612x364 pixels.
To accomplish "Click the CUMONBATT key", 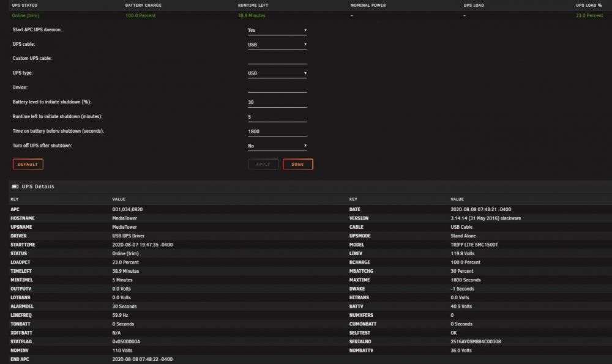I will 363,324.
